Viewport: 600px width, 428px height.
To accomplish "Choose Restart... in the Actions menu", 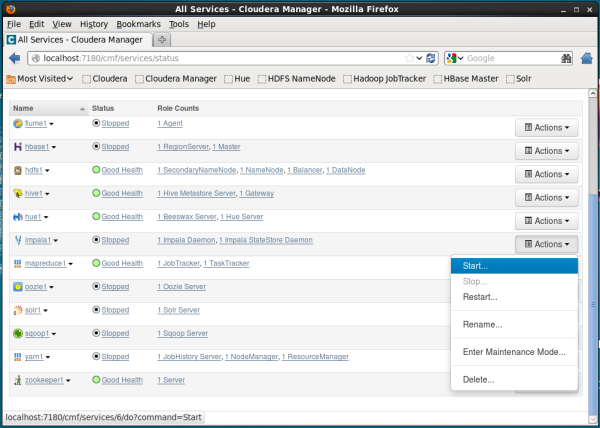I will coord(514,297).
